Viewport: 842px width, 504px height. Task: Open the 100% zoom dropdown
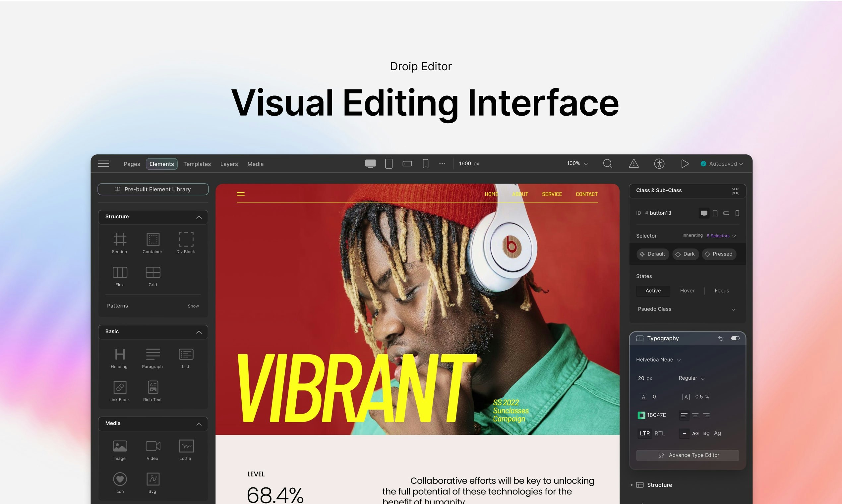click(x=577, y=164)
